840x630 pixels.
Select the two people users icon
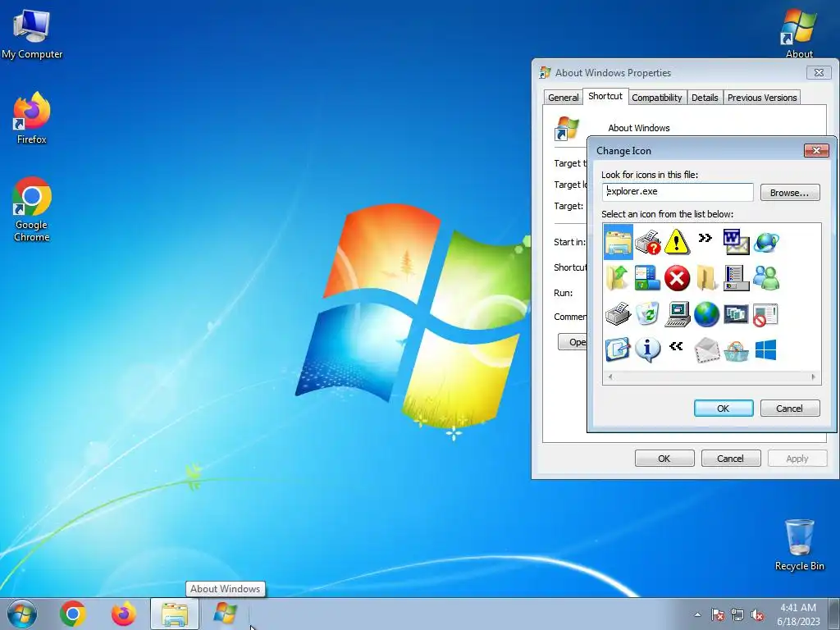pyautogui.click(x=766, y=278)
